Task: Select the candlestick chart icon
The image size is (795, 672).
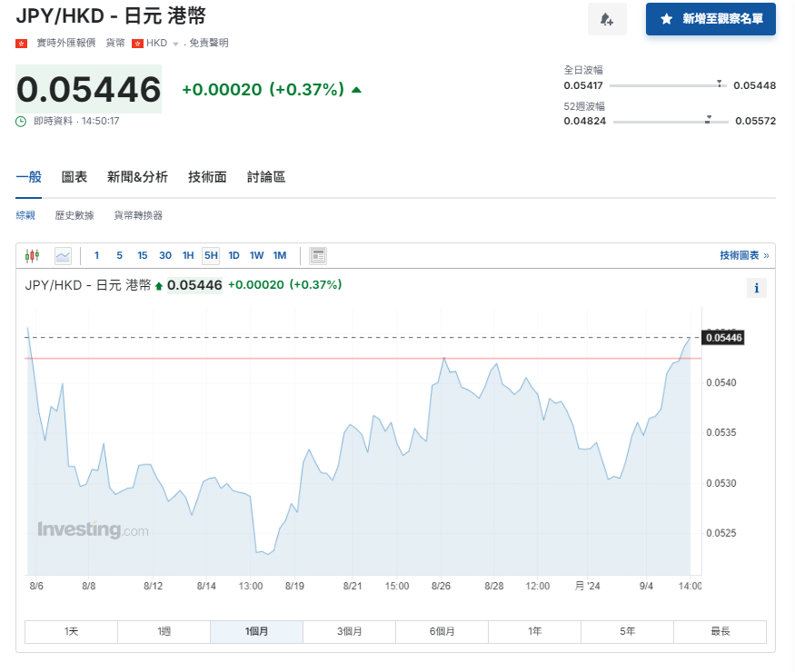Action: tap(31, 255)
